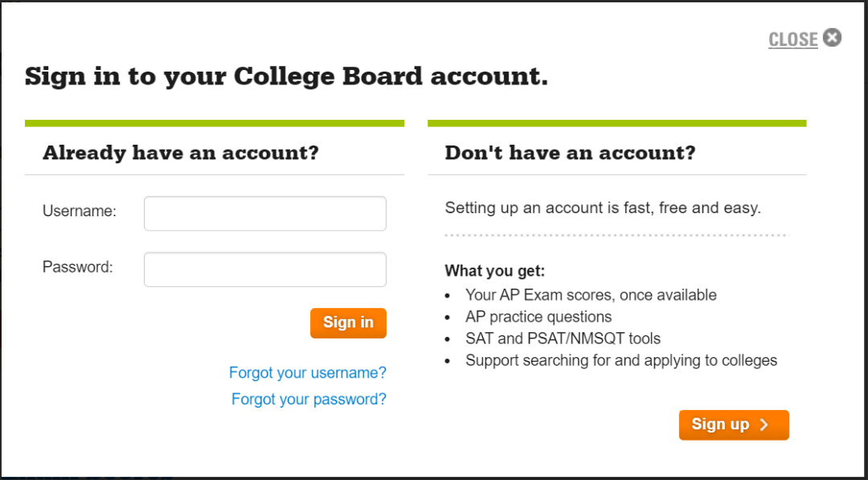The height and width of the screenshot is (480, 868).
Task: Click the applying to colleges bullet item
Action: point(621,360)
